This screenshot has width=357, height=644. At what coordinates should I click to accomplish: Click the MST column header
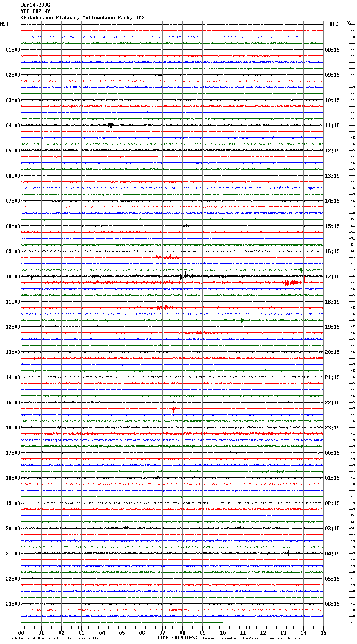tap(4, 24)
